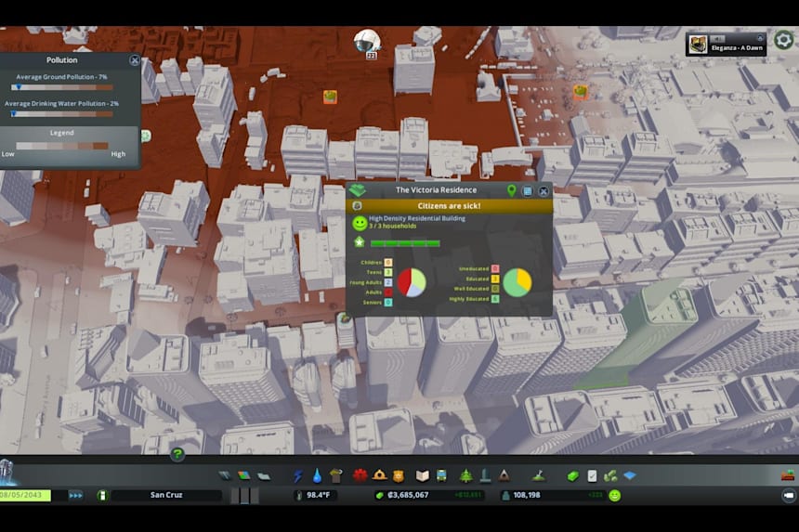
Task: Open the options gear menu
Action: point(784,40)
